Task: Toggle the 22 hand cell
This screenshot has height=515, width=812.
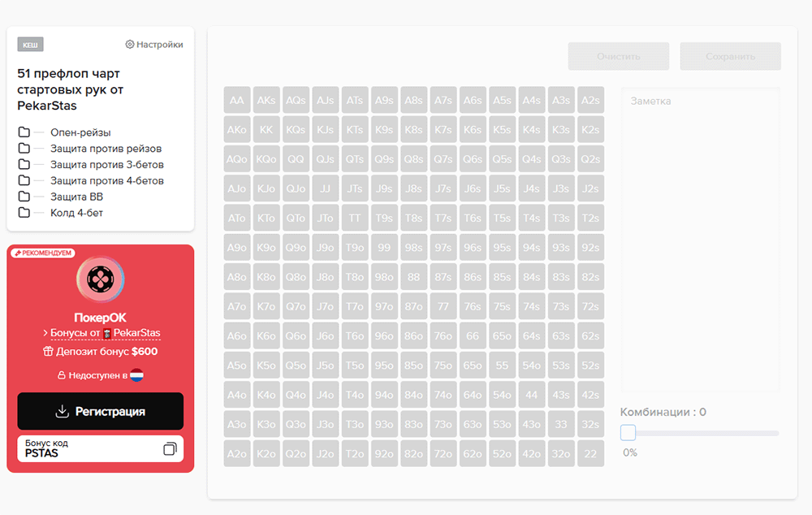Action: pyautogui.click(x=590, y=454)
